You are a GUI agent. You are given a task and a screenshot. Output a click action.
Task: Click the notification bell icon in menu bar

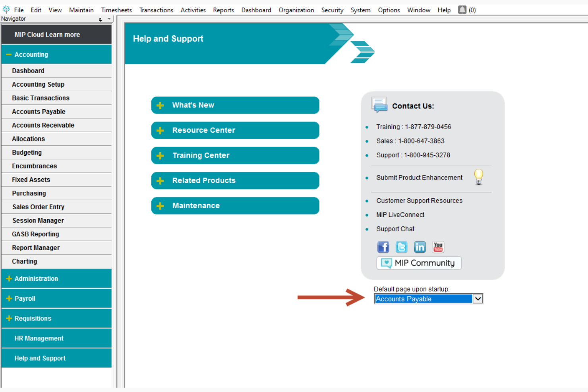coord(462,10)
